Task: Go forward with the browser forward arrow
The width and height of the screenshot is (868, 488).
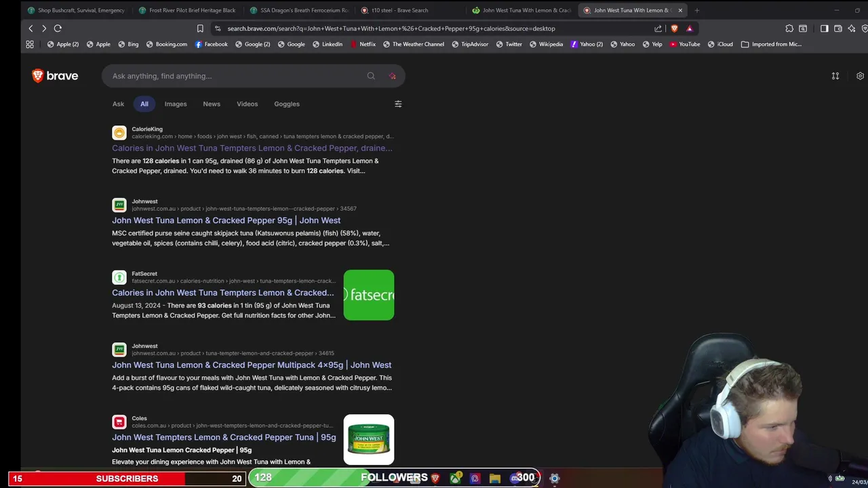Action: (x=44, y=28)
